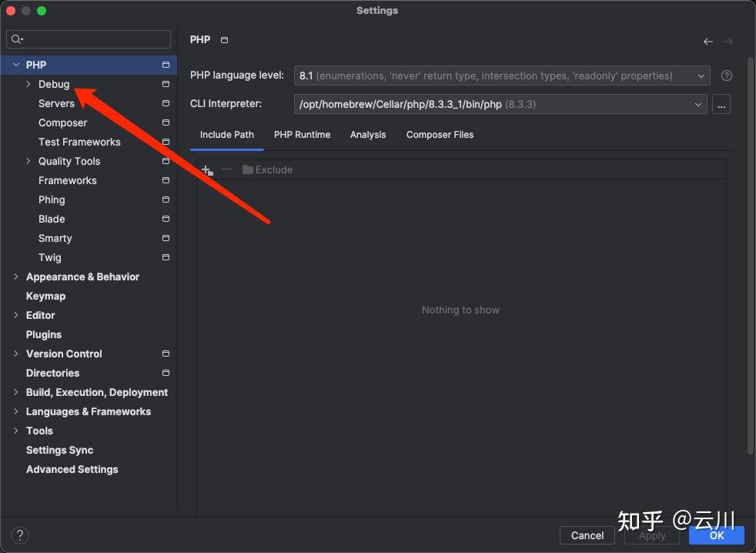Switch to the PHP Runtime tab
756x553 pixels.
303,135
